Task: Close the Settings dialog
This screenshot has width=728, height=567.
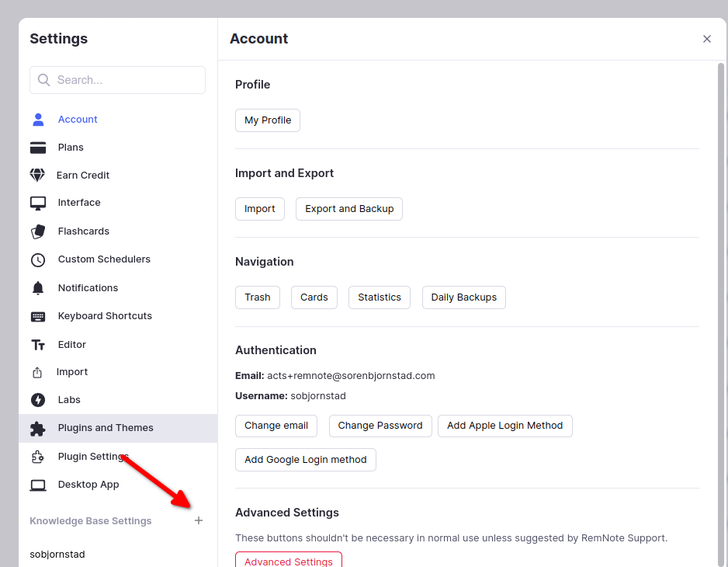Action: (x=706, y=39)
